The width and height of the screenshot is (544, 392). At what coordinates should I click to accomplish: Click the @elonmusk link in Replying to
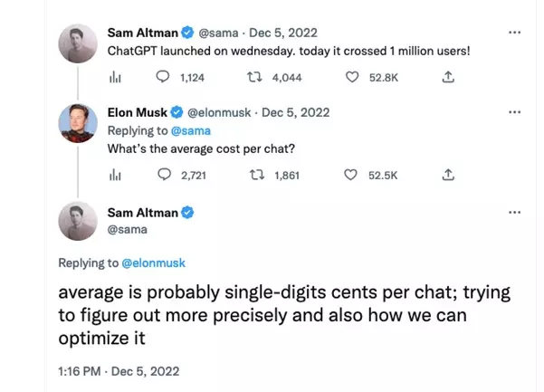click(153, 263)
